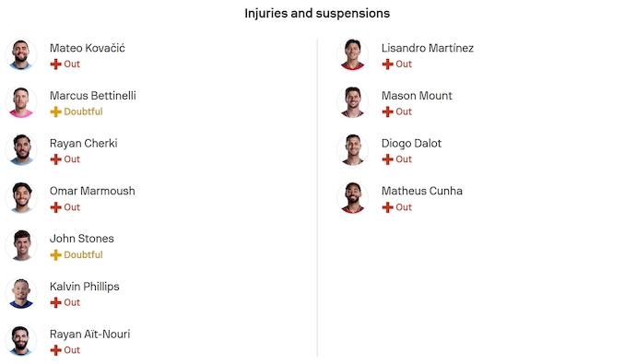Screen dimensions: 636x364
Task: Click the red injury cross under Rayan Cherki
Action: click(x=55, y=159)
